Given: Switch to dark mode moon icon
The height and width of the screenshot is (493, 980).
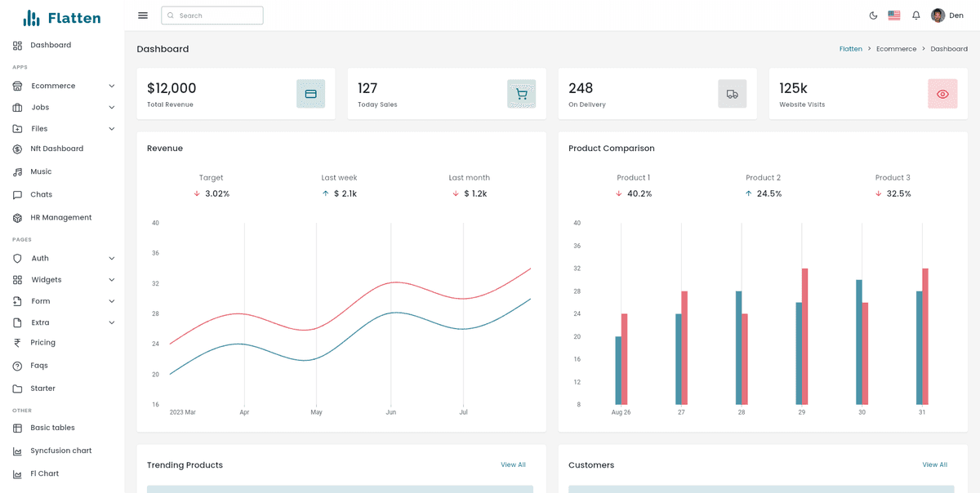Looking at the screenshot, I should coord(873,16).
